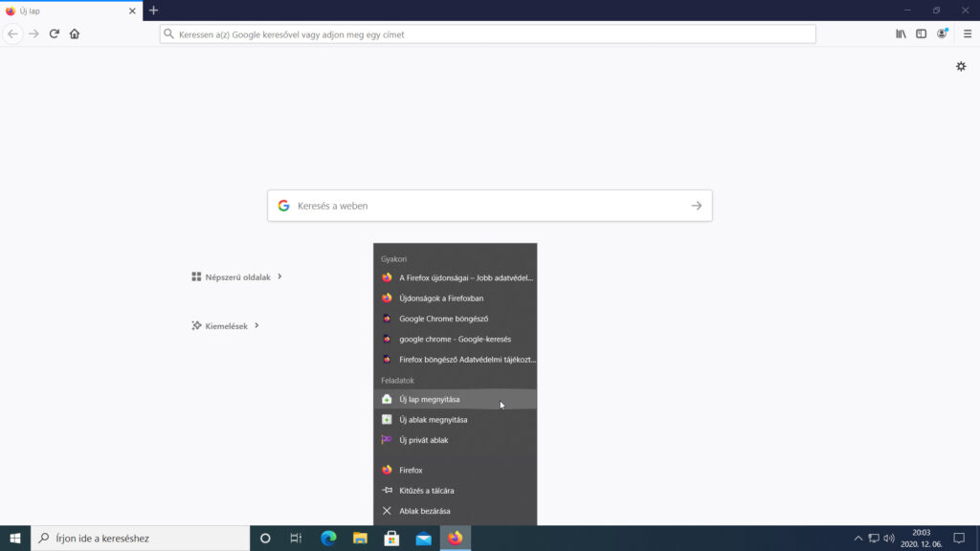Click the 'Keresés a weben' search box
The height and width of the screenshot is (551, 980).
tap(489, 206)
